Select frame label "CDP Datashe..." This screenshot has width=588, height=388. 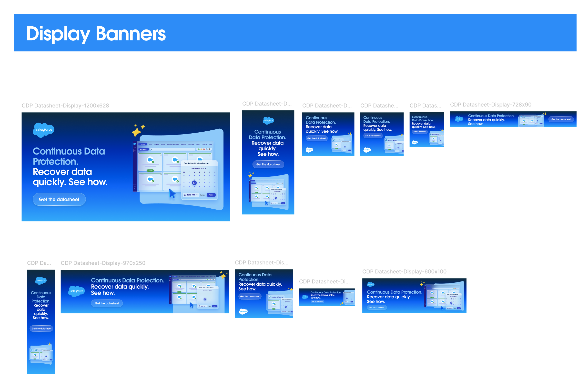click(x=379, y=106)
